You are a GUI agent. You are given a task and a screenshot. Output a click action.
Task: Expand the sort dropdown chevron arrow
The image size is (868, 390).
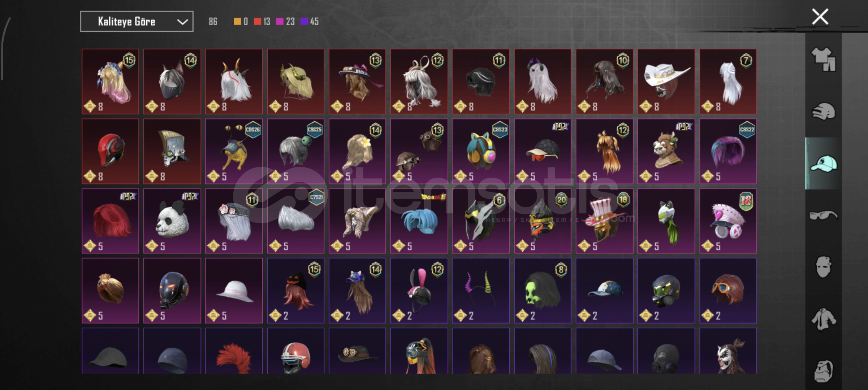coord(182,22)
